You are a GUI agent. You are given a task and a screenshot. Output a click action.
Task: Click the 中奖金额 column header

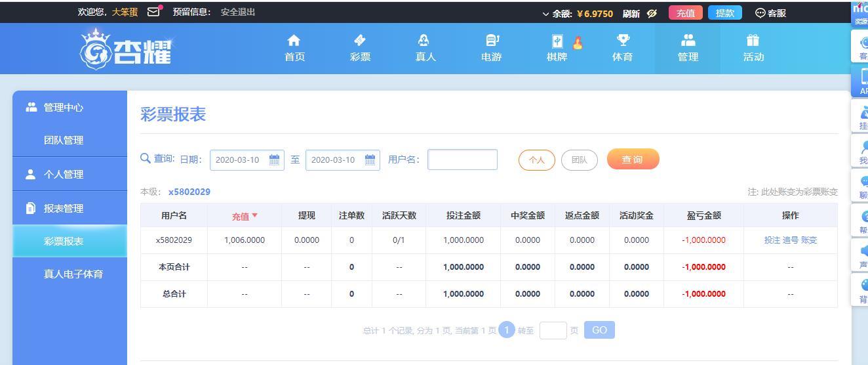(x=528, y=215)
